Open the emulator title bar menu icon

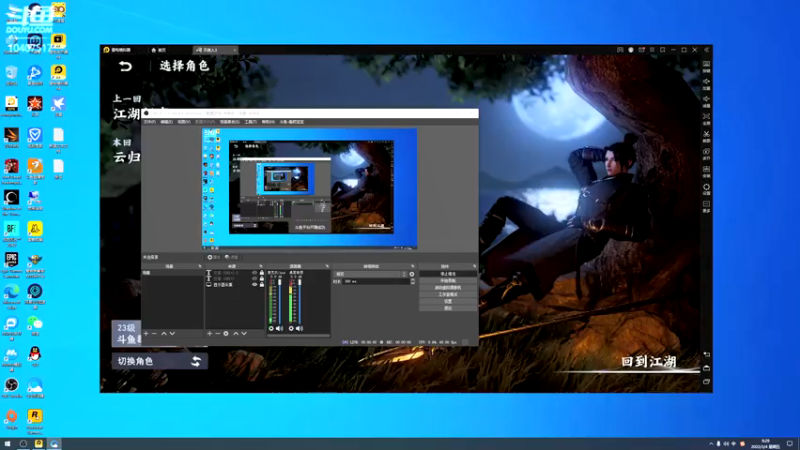click(652, 50)
